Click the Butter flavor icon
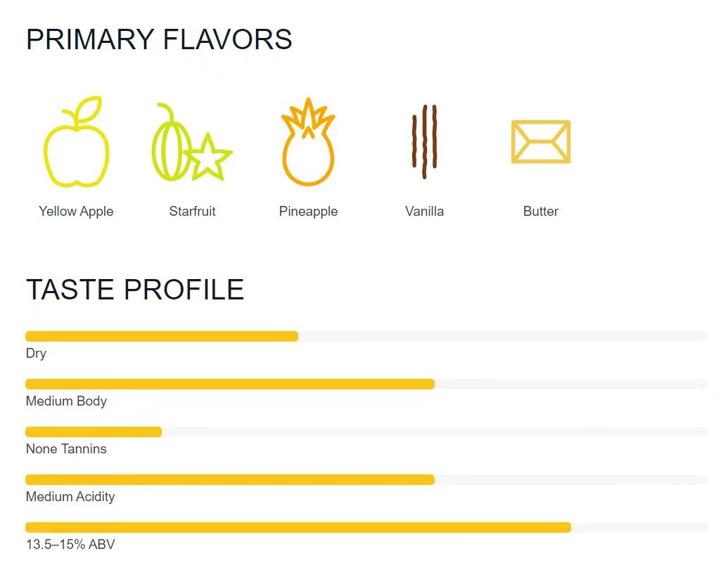Screen dimensions: 728x582 point(541,141)
